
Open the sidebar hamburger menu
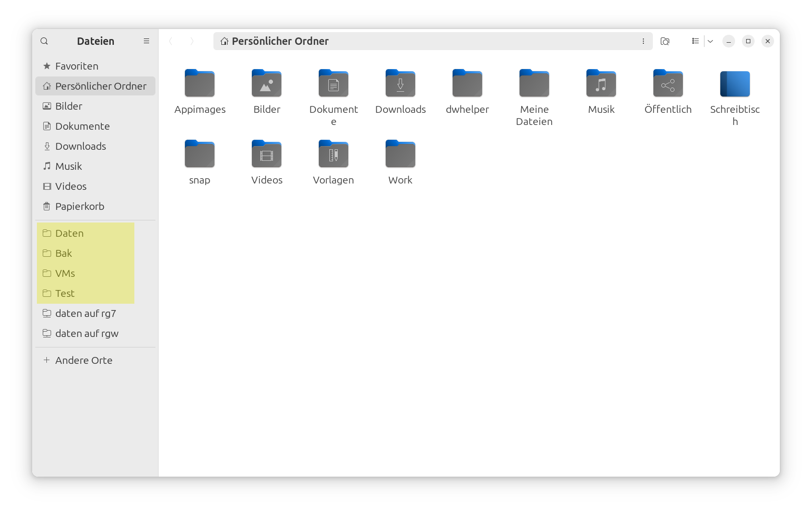[x=146, y=41]
